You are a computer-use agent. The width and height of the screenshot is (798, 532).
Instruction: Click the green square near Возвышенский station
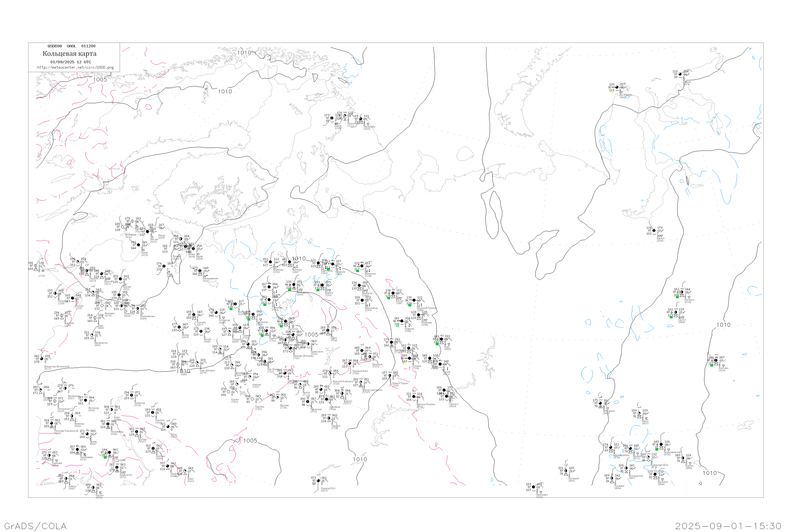click(x=657, y=449)
